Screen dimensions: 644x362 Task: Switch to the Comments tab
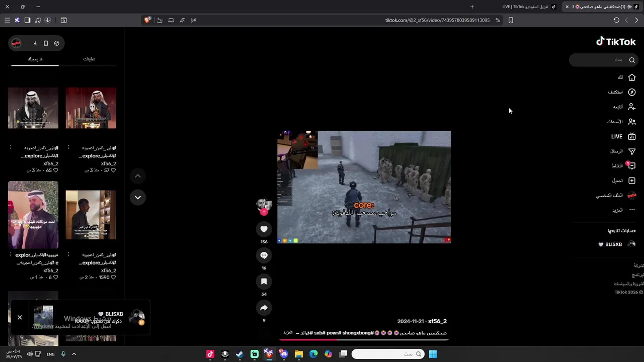coord(89,59)
